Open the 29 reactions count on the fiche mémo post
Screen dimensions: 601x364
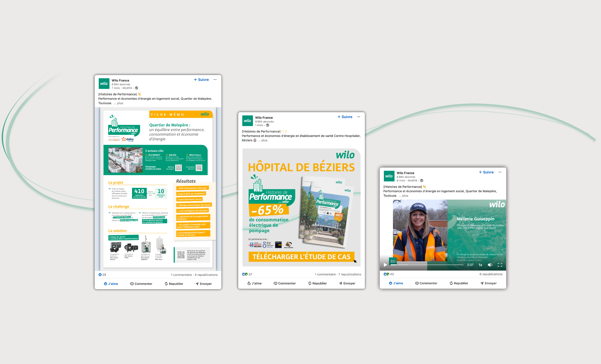coord(102,275)
